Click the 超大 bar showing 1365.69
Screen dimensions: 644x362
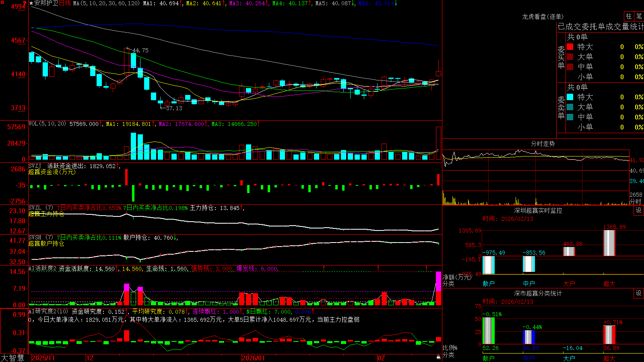[609, 243]
